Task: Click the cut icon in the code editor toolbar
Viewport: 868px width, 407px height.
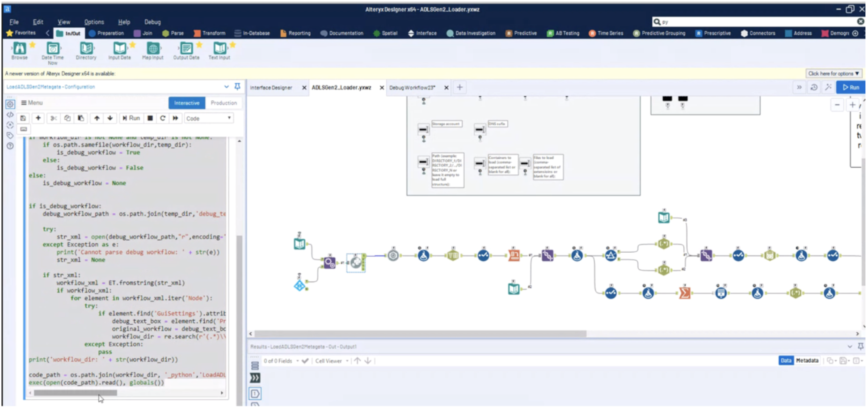Action: (53, 118)
